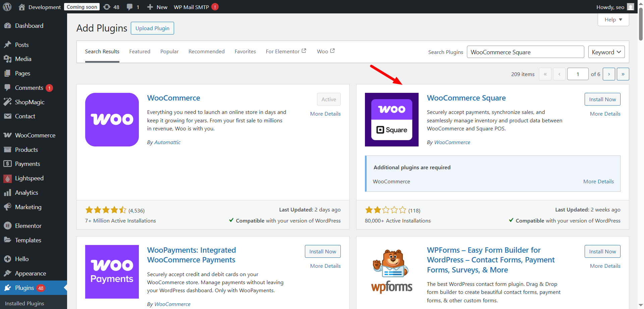Screen dimensions: 644x309
Task: Open More Details for WooCommerce plugin
Action: 325,114
